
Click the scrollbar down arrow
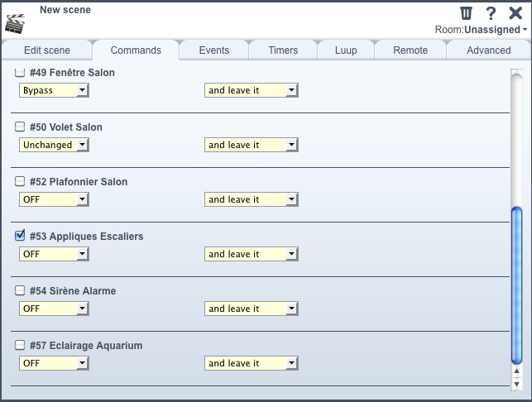coord(516,385)
